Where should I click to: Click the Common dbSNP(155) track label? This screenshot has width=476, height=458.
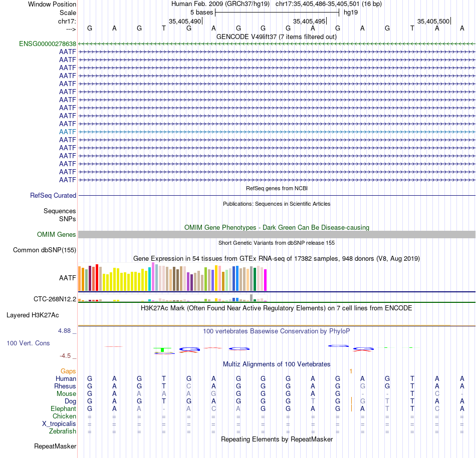click(x=44, y=250)
